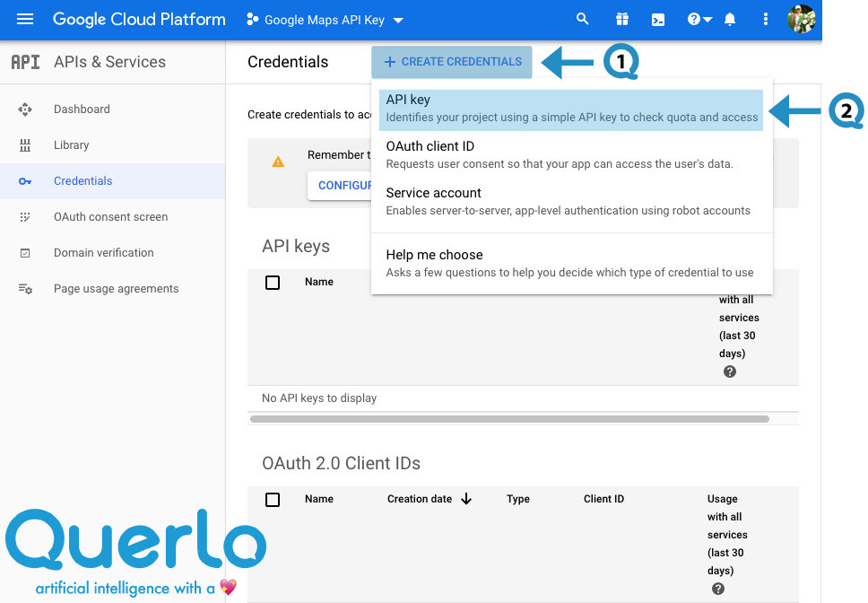868x603 pixels.
Task: Click the Client ID column header
Action: [x=603, y=499]
